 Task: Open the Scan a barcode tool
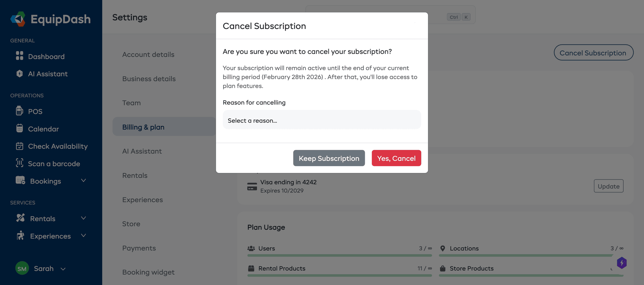[54, 164]
